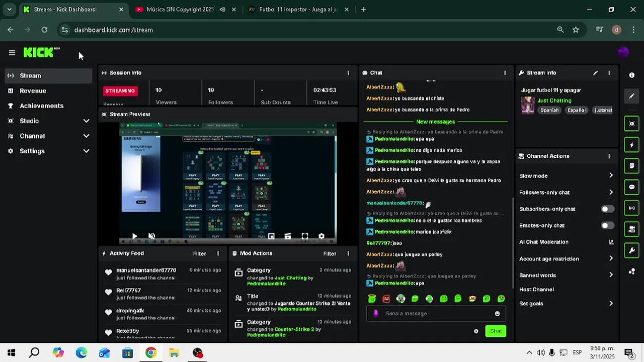Open Channel Actions three-dot options
Viewport: 644px width, 362px height.
(x=609, y=156)
